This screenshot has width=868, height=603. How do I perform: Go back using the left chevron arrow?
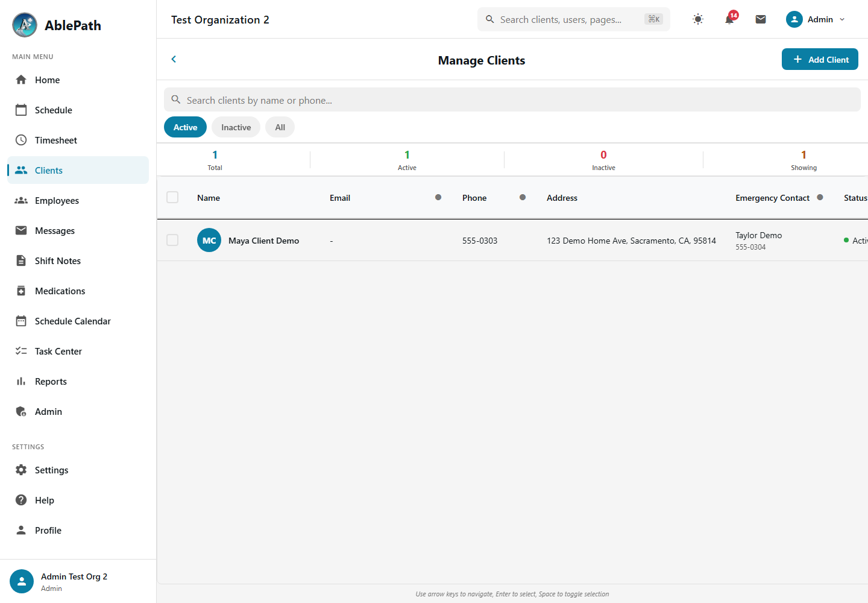[x=174, y=59]
